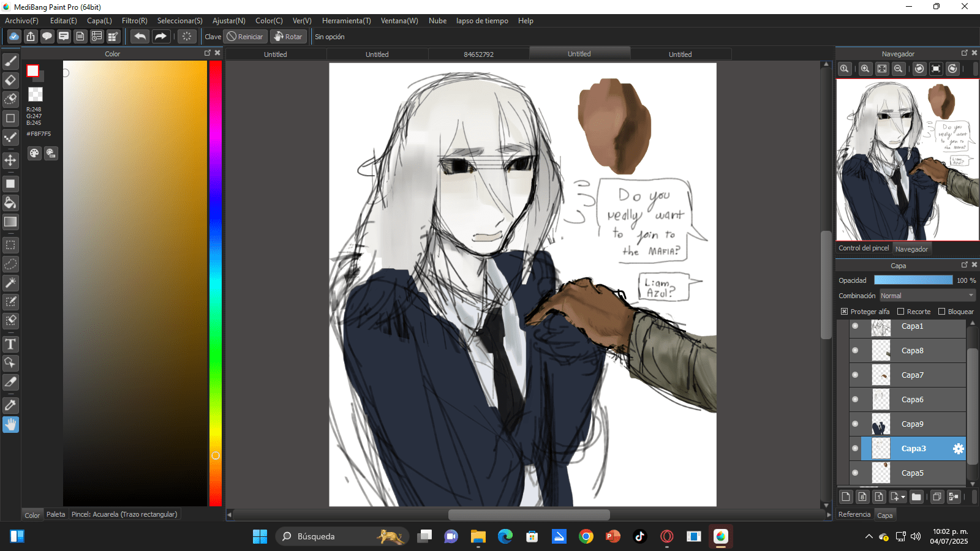This screenshot has height=551, width=980.
Task: Click the foreground color swatch
Action: pyautogui.click(x=32, y=70)
